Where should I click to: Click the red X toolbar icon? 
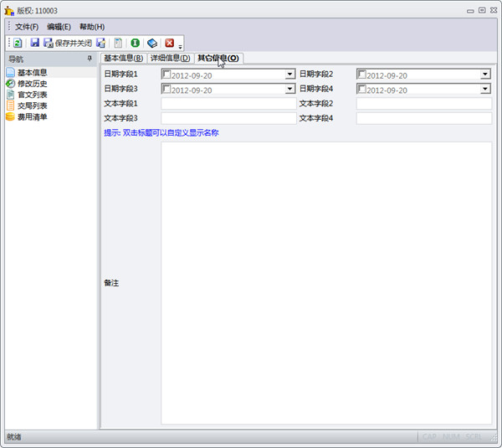(x=170, y=43)
